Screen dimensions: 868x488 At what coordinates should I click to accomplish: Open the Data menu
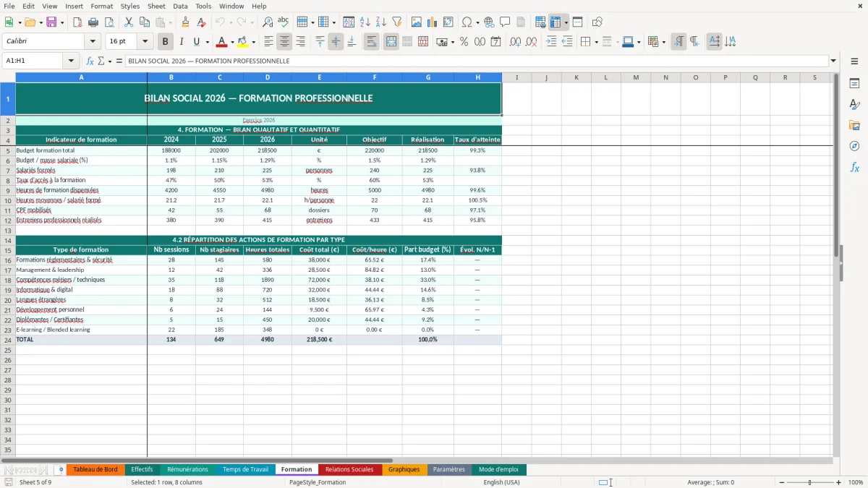[180, 6]
